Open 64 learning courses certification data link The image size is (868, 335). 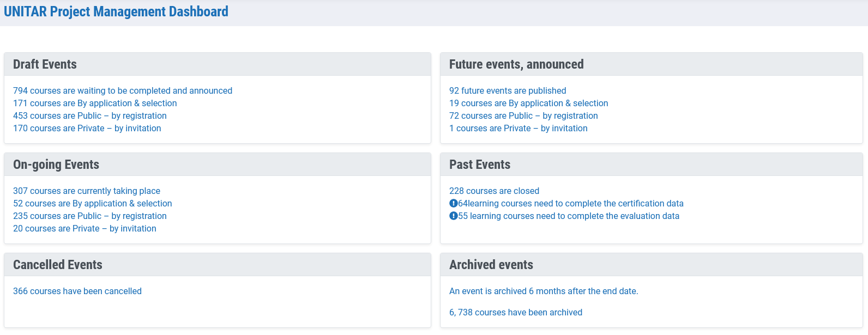571,203
